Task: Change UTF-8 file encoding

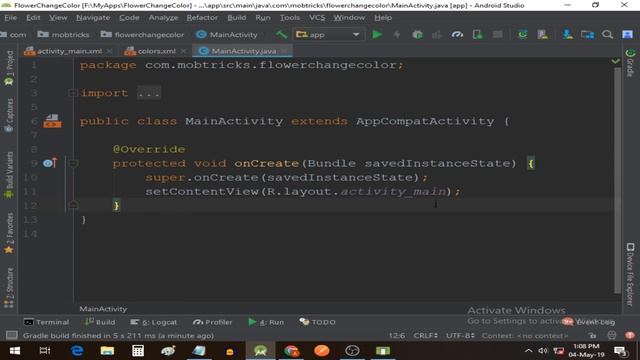Action: tap(460, 336)
